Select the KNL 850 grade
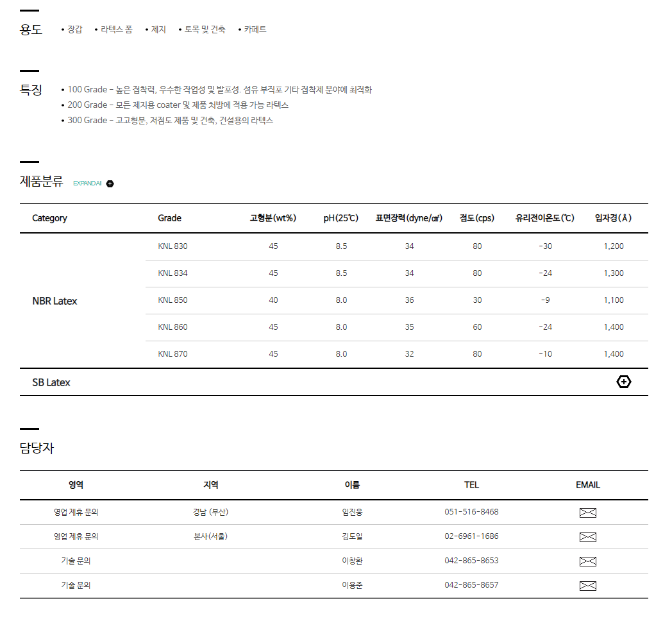 [172, 300]
